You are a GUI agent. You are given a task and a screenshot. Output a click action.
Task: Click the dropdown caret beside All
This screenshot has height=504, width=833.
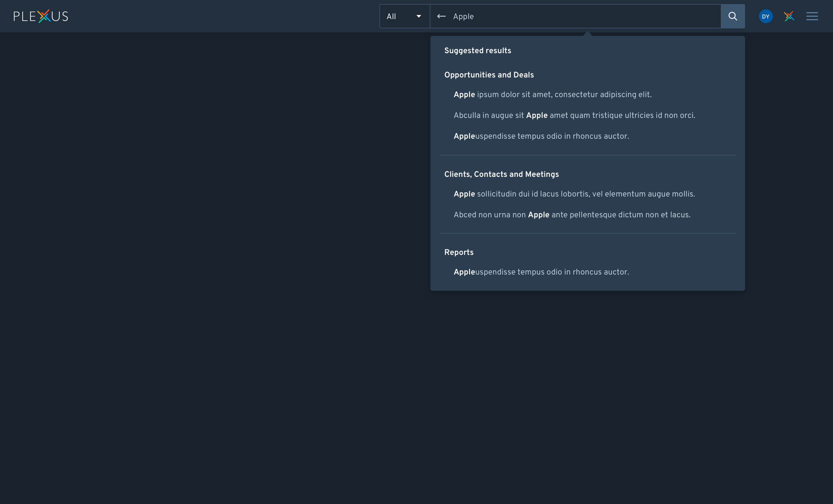point(418,16)
